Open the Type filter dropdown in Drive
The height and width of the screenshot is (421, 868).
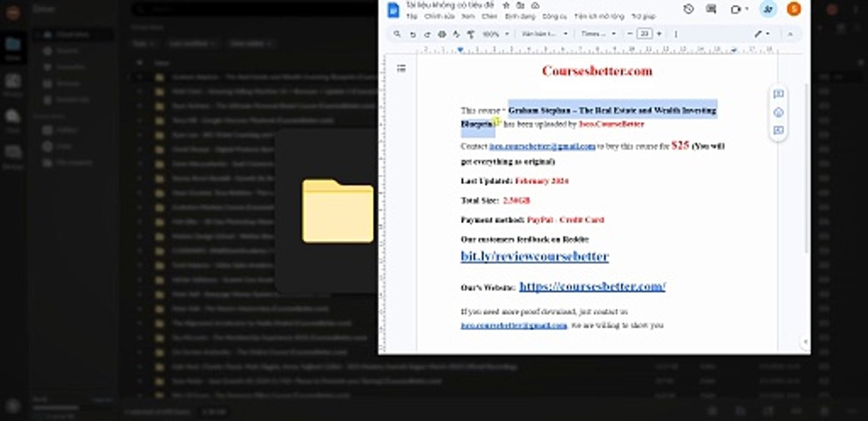point(144,43)
